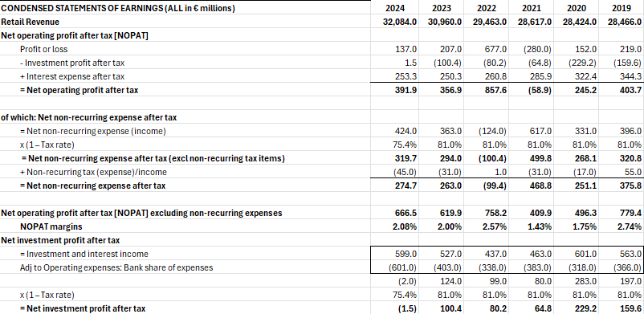Select the CONDENSED STATEMENTS OF EARNINGS header cell
Image resolution: width=644 pixels, height=314 pixels.
coord(118,8)
